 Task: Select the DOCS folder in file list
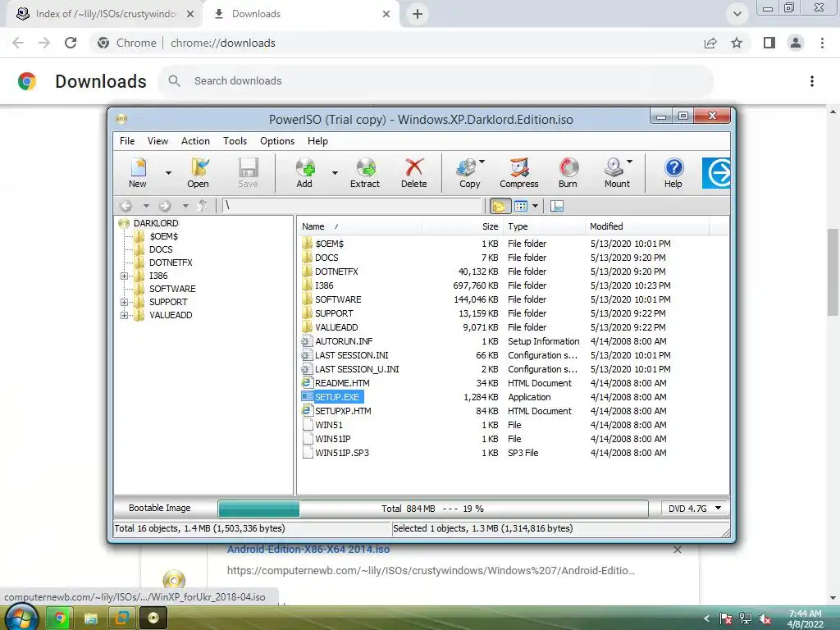pos(326,258)
